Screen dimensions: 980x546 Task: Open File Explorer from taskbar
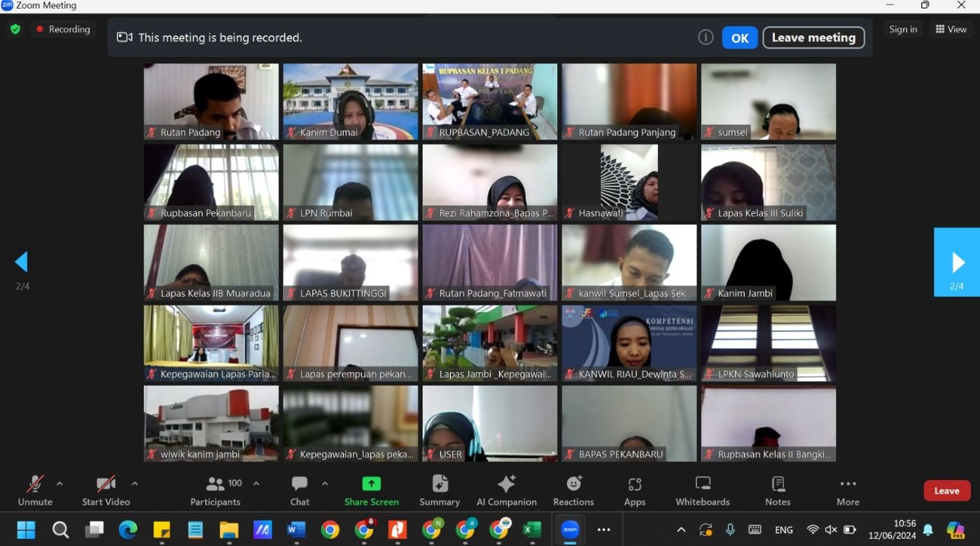[229, 530]
